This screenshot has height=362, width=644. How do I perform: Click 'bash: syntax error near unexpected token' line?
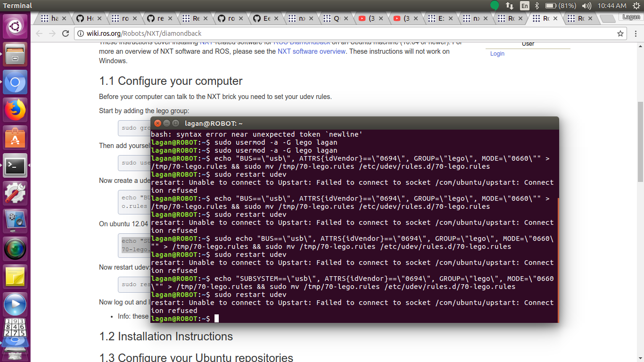coord(256,134)
